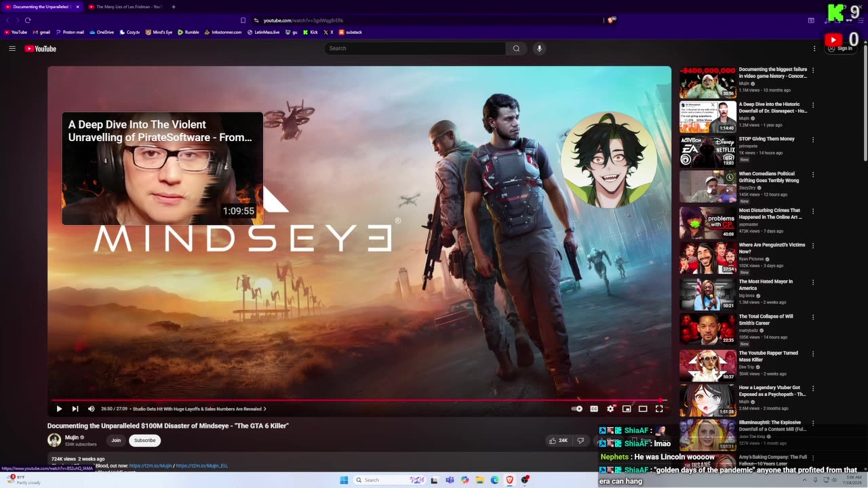Open File Explorer from the taskbar

479,480
